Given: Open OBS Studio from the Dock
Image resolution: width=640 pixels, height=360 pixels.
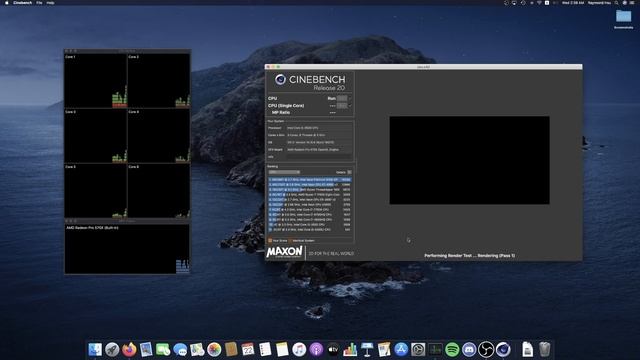Looking at the screenshot, I should point(486,349).
